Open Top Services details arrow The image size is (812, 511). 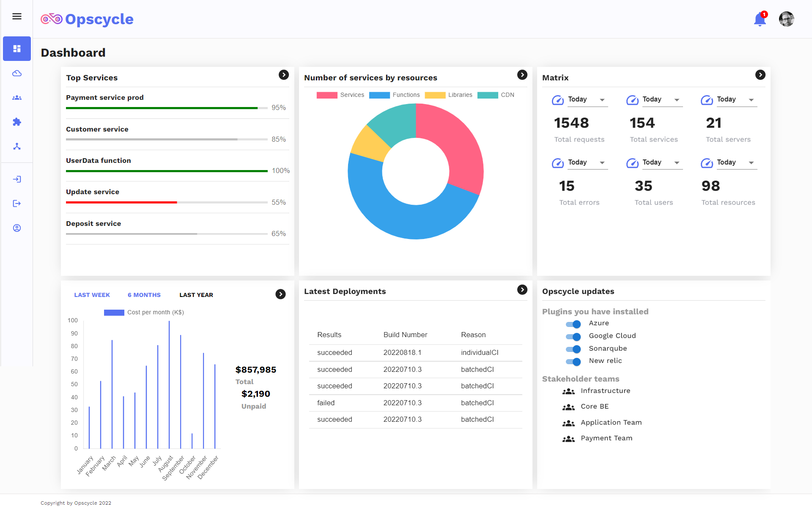(x=284, y=75)
